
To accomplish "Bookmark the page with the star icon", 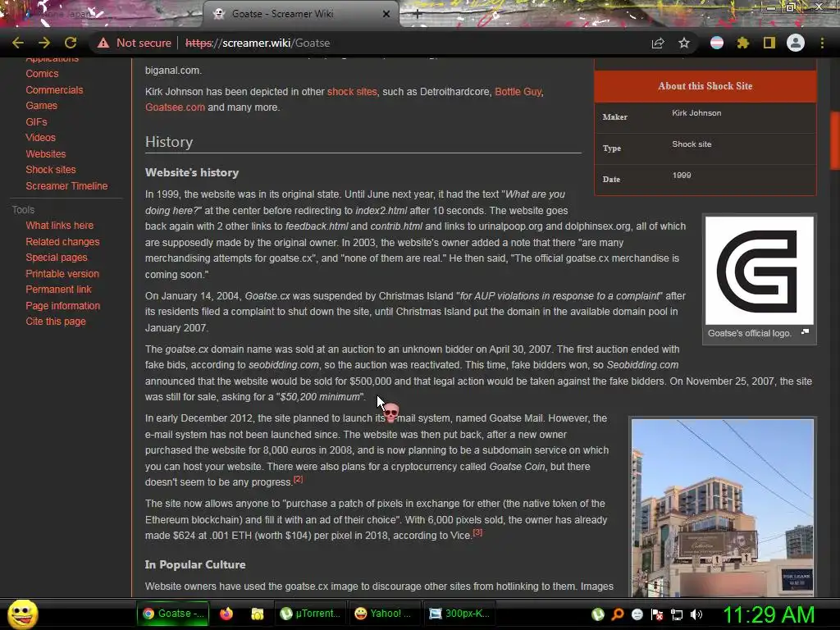I will pos(684,43).
